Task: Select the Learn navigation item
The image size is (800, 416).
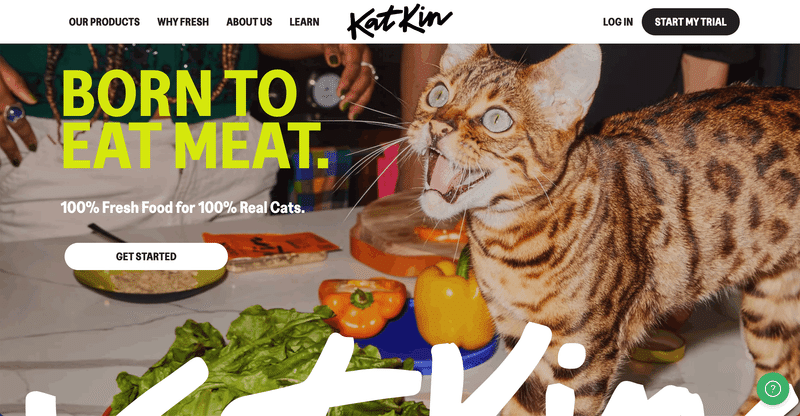Action: coord(304,22)
